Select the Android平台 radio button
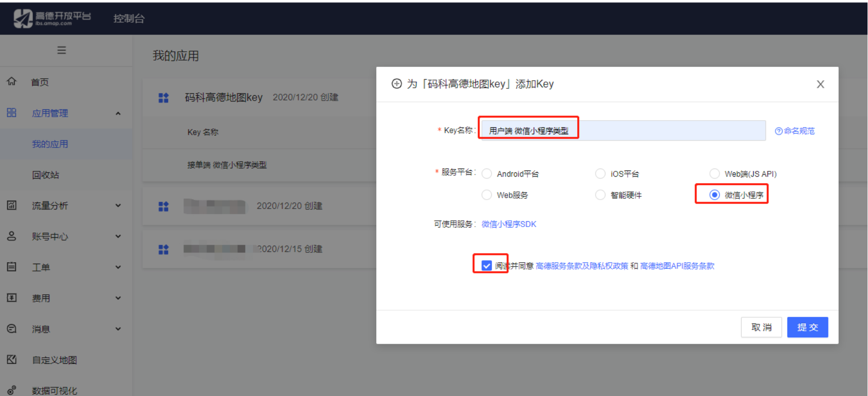Screen dimensions: 868x396 486,173
